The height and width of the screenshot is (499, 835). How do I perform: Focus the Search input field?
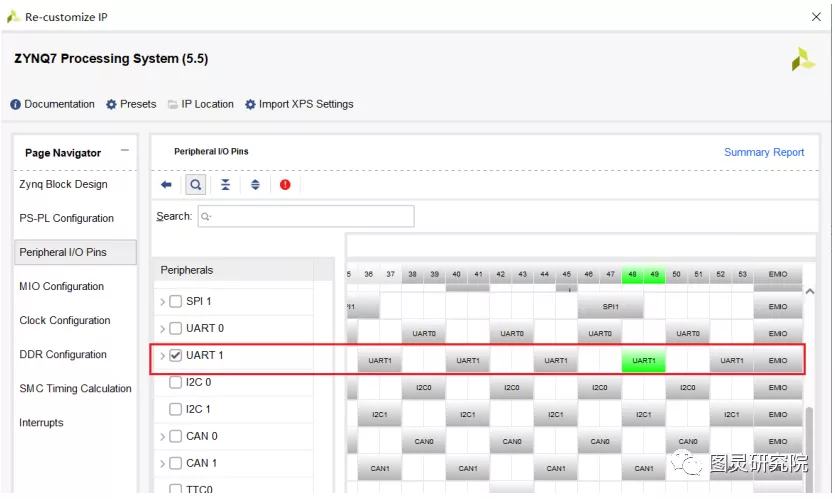pos(306,216)
